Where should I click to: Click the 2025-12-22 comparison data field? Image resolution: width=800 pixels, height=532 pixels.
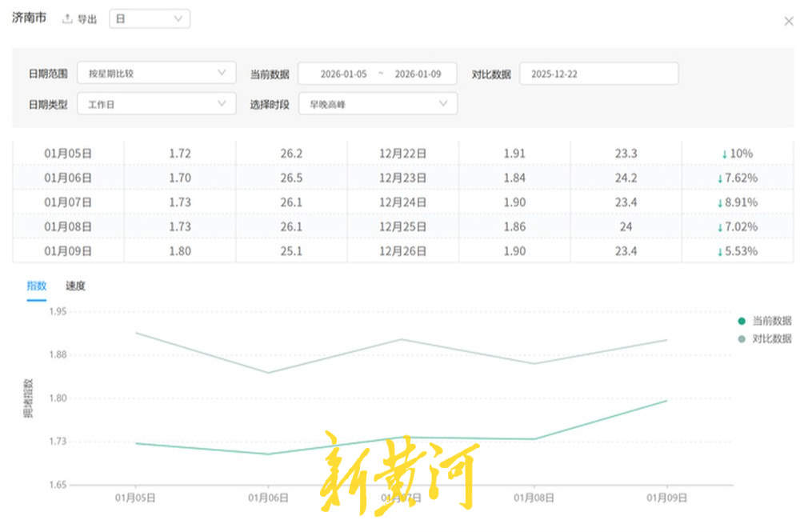point(598,73)
